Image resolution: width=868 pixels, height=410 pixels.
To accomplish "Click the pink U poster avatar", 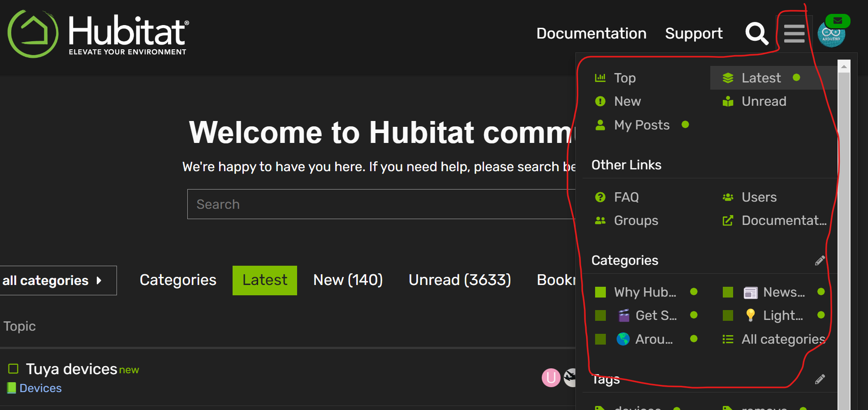I will point(551,378).
